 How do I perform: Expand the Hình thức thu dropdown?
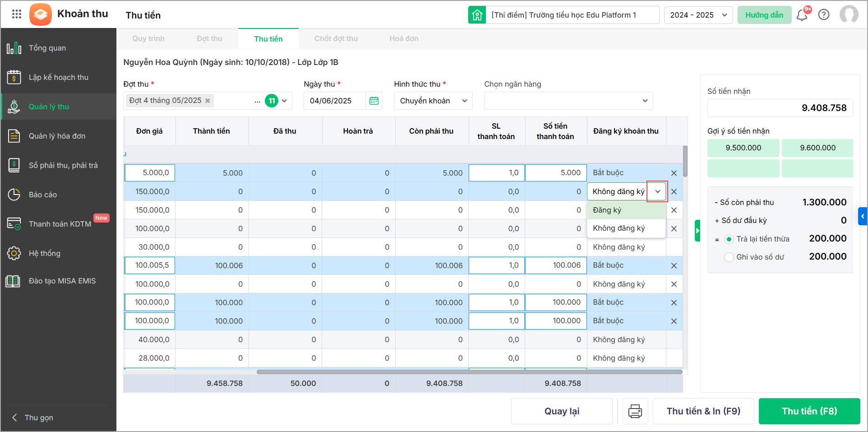433,101
